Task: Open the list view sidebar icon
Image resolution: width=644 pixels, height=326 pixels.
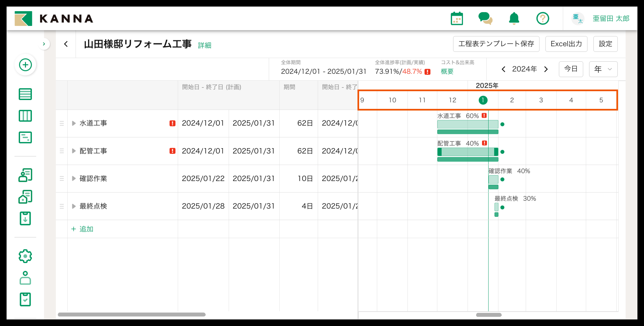Action: point(25,94)
